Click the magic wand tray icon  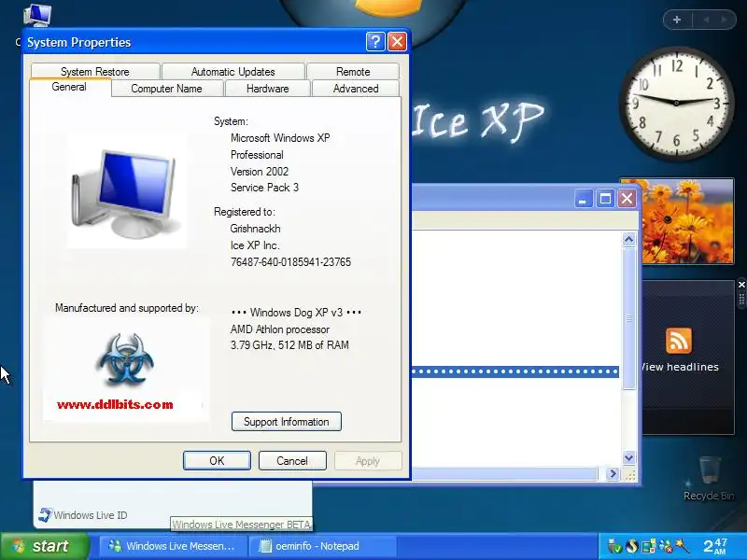tap(683, 546)
